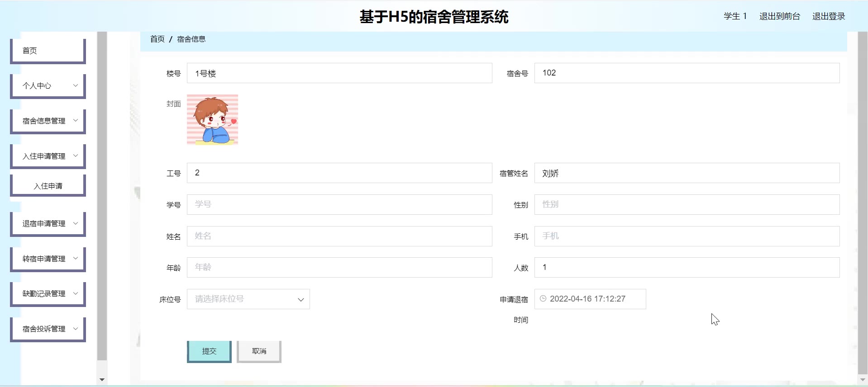The image size is (868, 387).
Task: Click the sidebar vertical scrollbar
Action: pyautogui.click(x=102, y=196)
